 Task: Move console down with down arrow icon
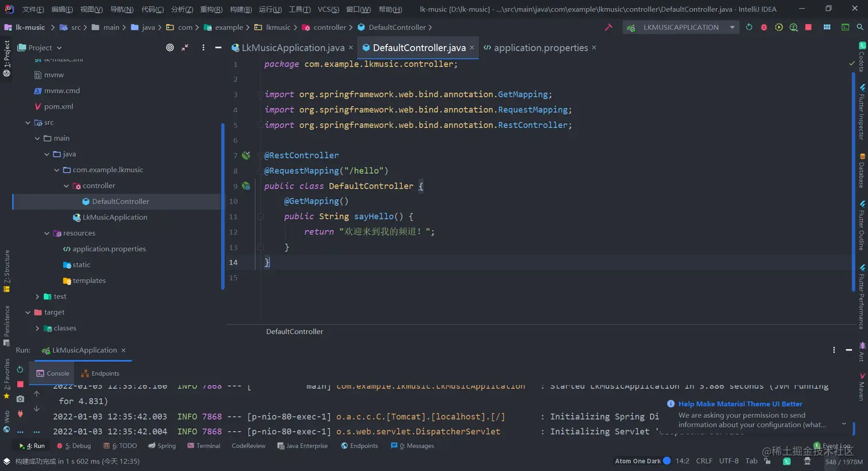click(x=37, y=408)
